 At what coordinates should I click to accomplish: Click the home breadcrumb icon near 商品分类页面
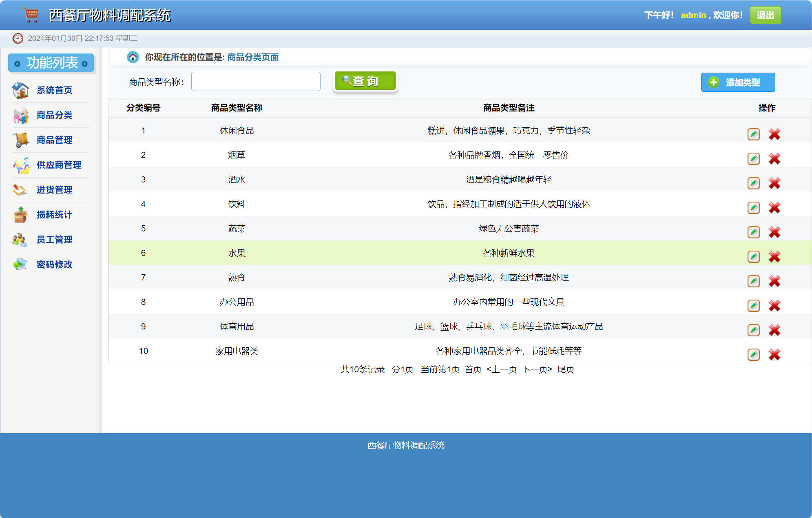click(133, 57)
